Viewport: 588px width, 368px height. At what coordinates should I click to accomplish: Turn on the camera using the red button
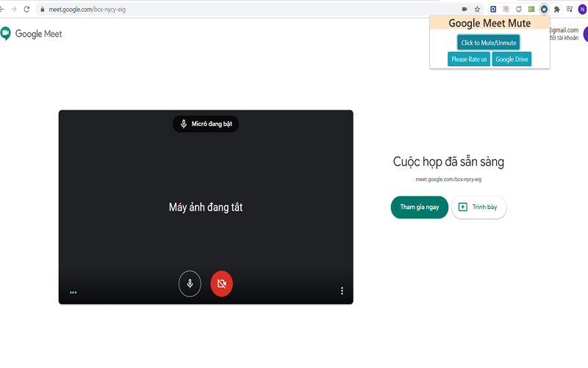pos(221,283)
